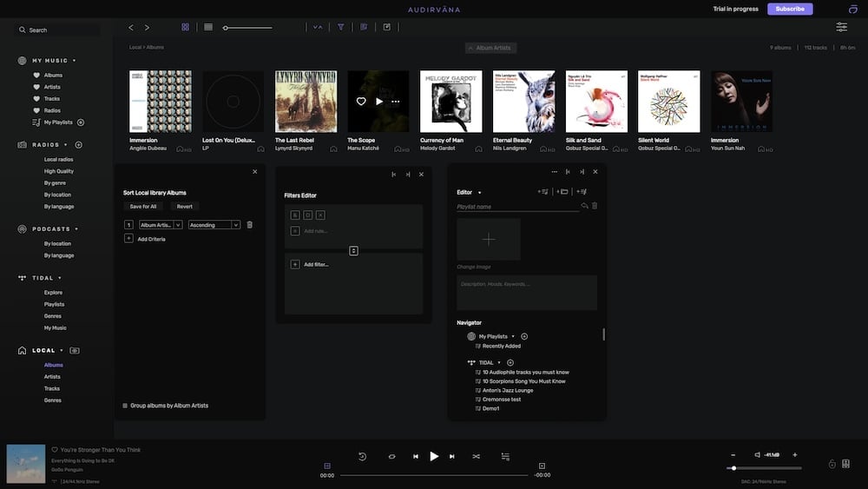
Task: Collapse the PODCASTS section arrow
Action: (76, 229)
